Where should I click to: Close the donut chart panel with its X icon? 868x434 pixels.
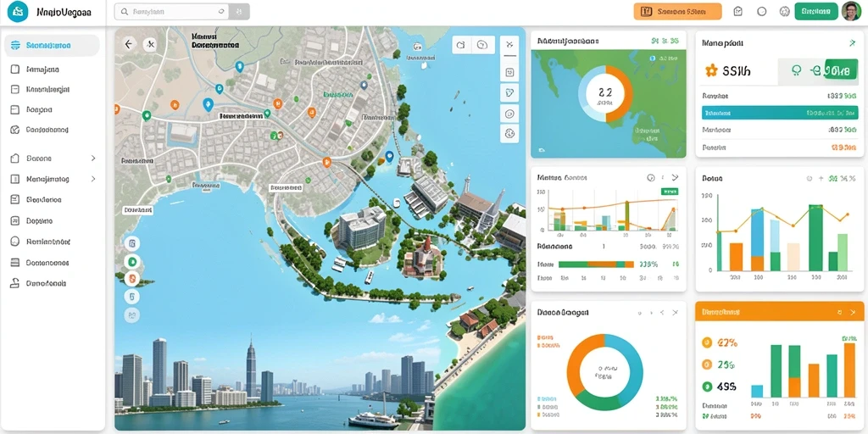[x=675, y=313]
